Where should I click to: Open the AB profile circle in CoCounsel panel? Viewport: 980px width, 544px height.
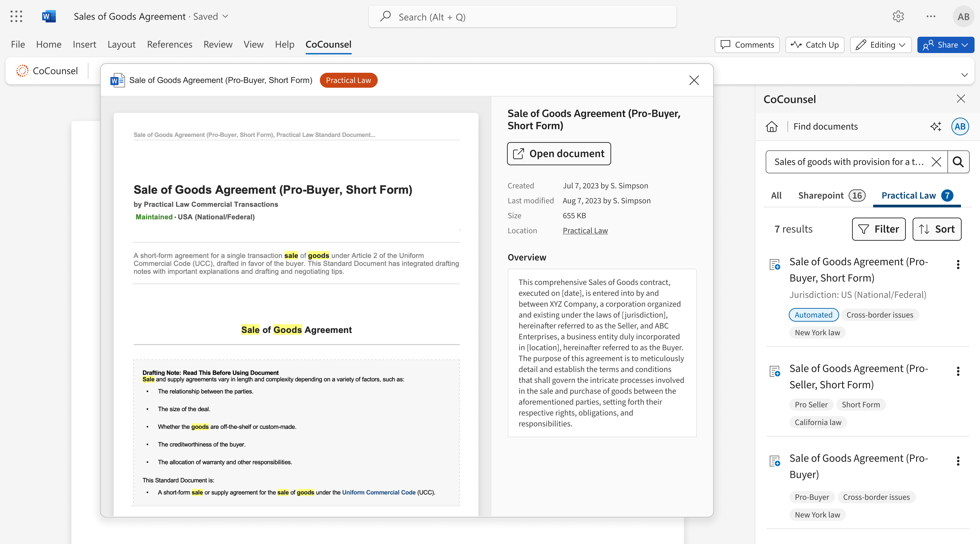pos(960,126)
